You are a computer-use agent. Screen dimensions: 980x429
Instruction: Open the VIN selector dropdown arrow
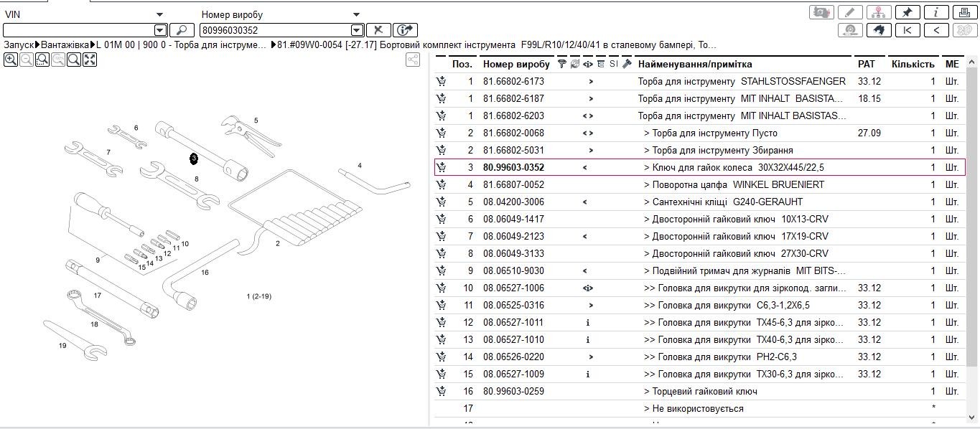[159, 14]
